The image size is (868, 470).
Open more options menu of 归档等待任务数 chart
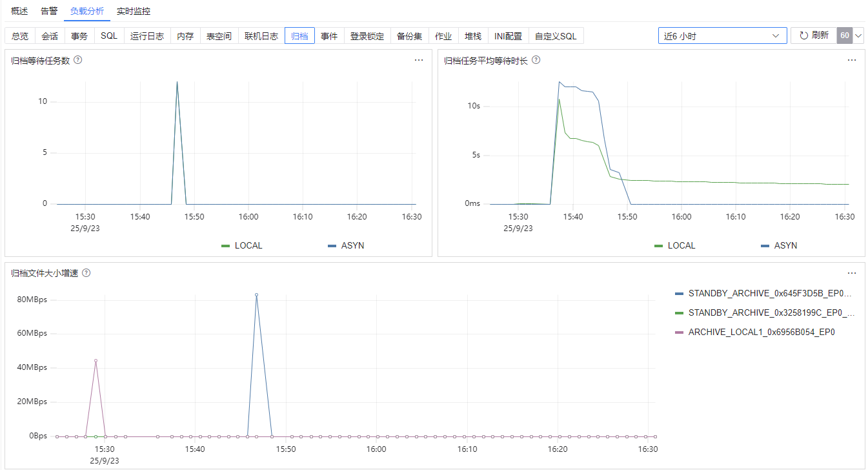pos(419,60)
